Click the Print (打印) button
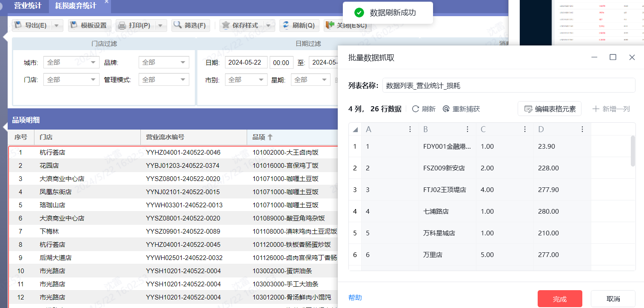 coord(135,25)
